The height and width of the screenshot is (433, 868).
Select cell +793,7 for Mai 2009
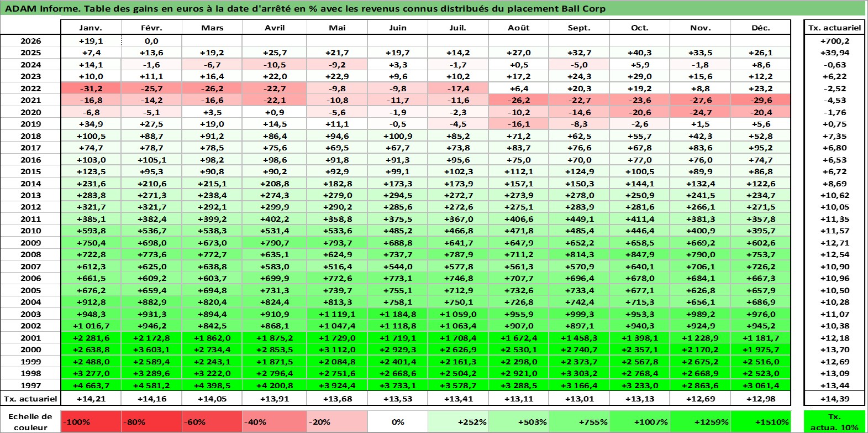(x=337, y=243)
